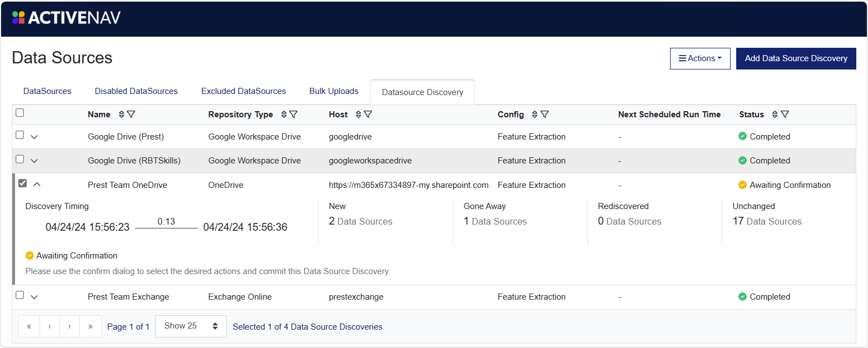The width and height of the screenshot is (868, 348).
Task: Click the prestexchange host cell
Action: 356,297
